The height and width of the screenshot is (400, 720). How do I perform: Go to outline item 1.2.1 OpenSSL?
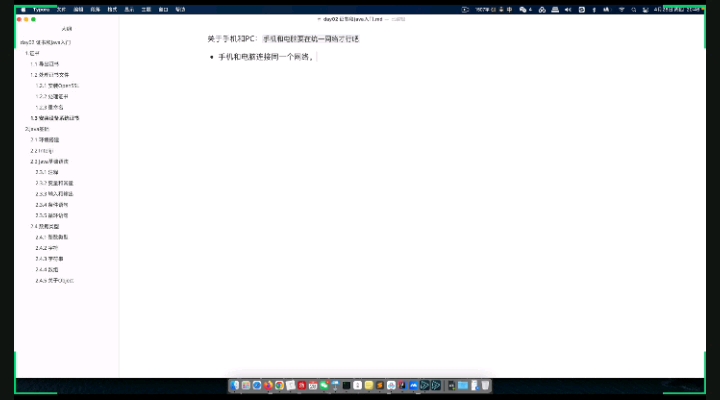tap(57, 85)
